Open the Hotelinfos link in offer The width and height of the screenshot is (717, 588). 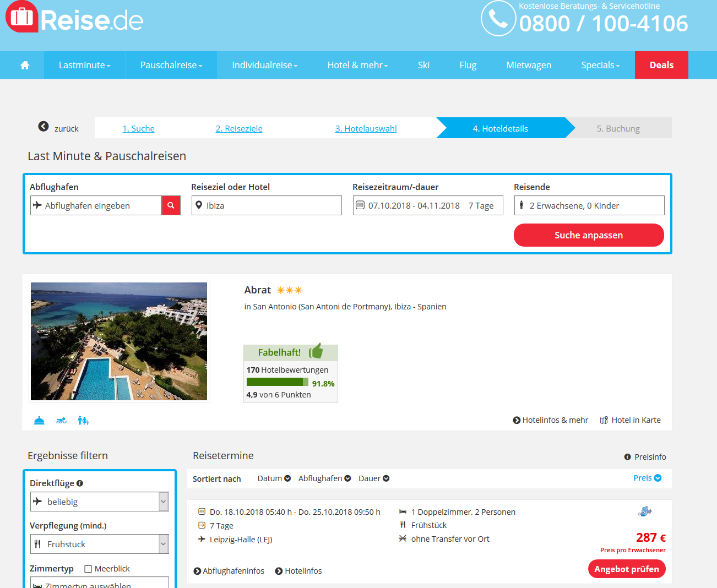298,571
